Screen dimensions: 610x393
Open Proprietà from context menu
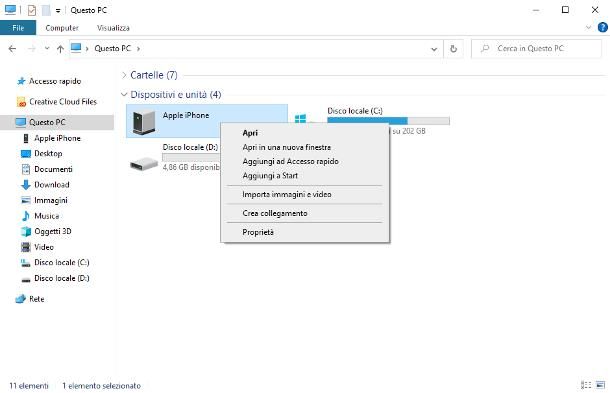click(x=258, y=232)
